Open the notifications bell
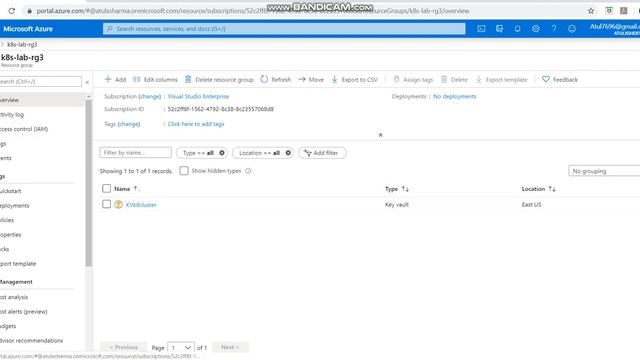Image resolution: width=640 pixels, height=360 pixels. (x=517, y=29)
